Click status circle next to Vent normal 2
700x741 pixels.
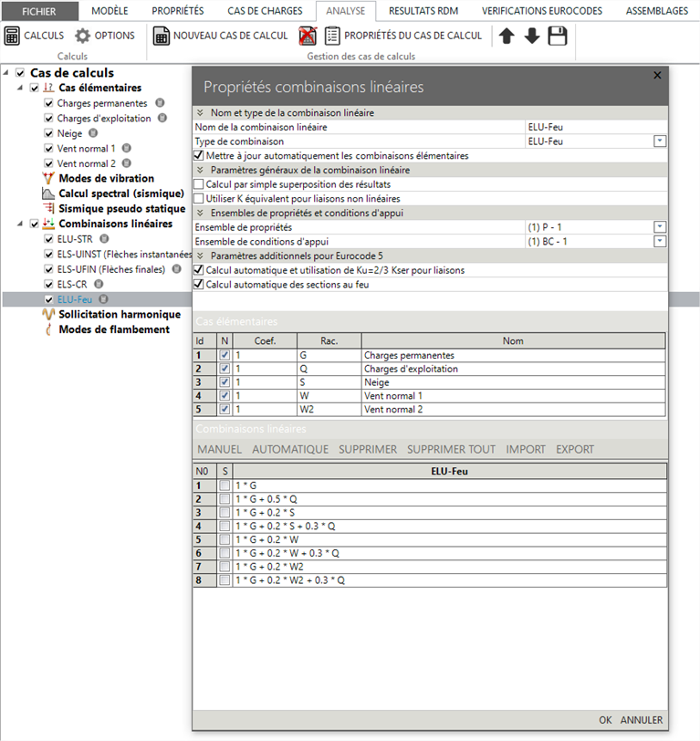tap(126, 163)
